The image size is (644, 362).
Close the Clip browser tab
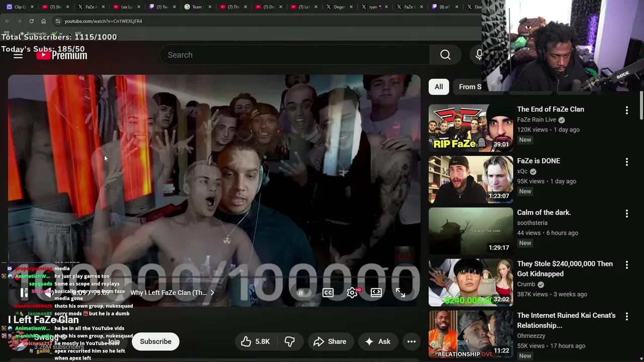(x=33, y=7)
